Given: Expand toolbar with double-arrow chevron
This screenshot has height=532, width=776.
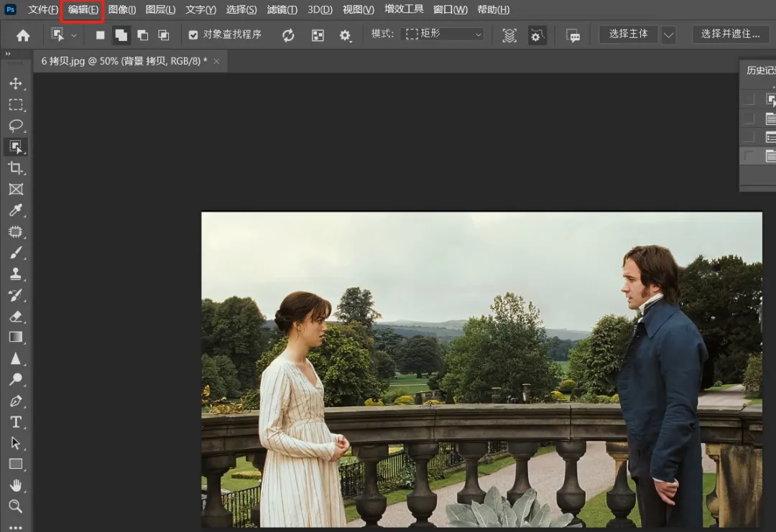Looking at the screenshot, I should [7, 53].
